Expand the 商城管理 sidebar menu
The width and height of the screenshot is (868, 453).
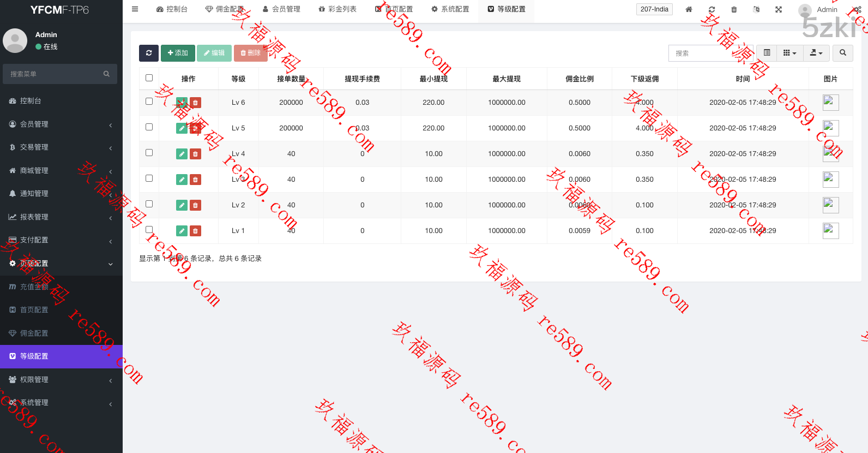(x=61, y=171)
